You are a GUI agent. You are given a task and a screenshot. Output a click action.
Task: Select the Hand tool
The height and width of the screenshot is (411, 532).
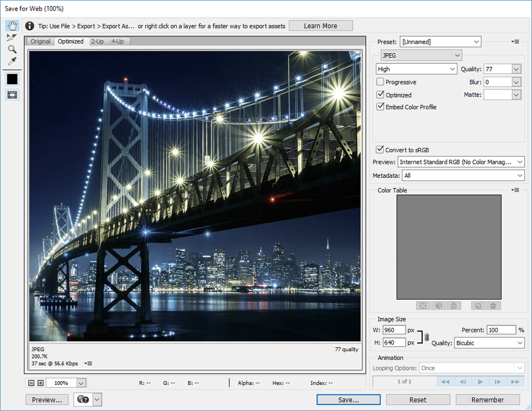[x=12, y=25]
